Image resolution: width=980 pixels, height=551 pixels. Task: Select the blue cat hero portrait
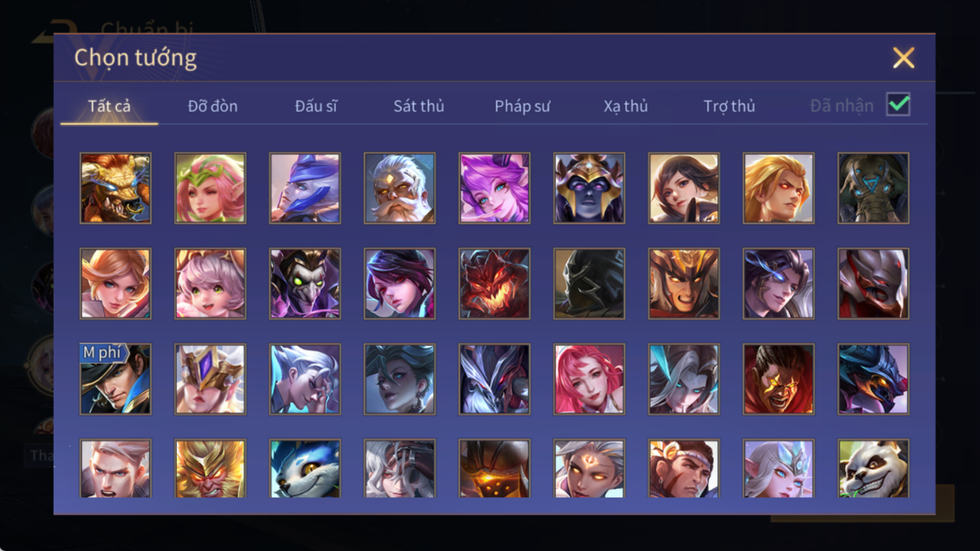point(305,469)
